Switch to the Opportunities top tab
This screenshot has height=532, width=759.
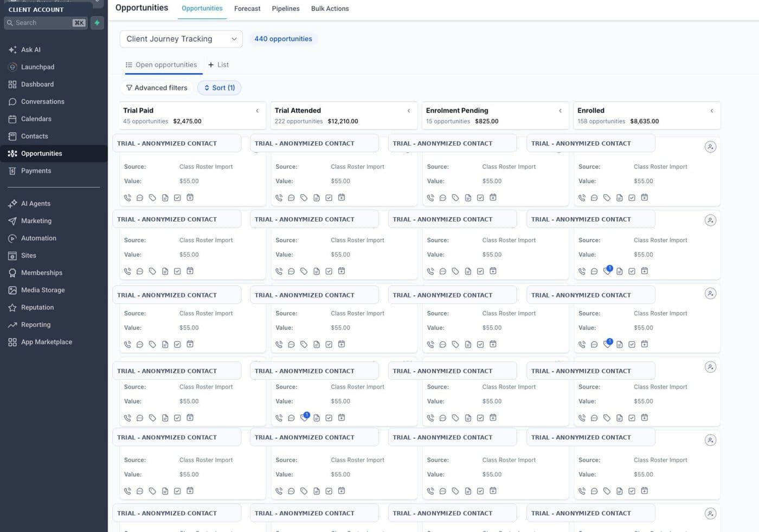coord(202,9)
